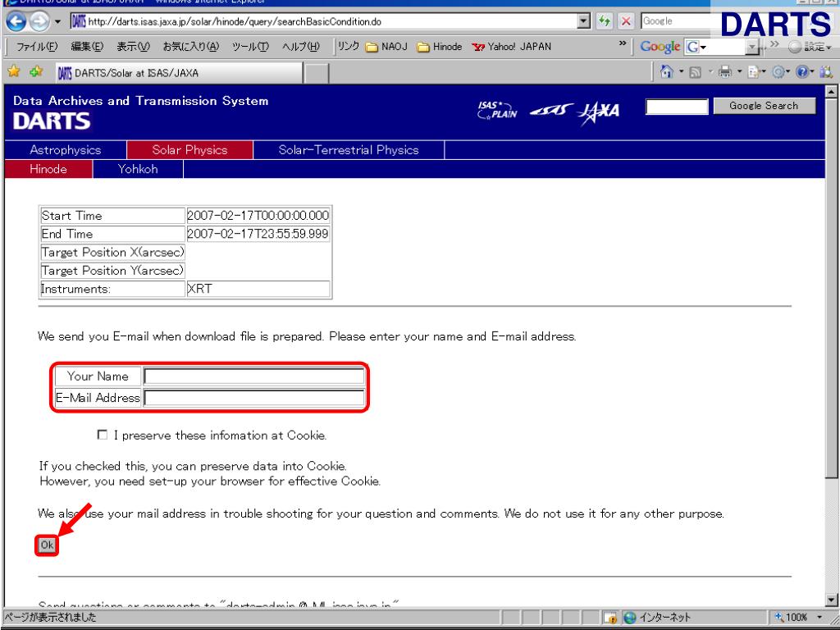Click the JAXA logo in header
840x630 pixels.
point(599,112)
